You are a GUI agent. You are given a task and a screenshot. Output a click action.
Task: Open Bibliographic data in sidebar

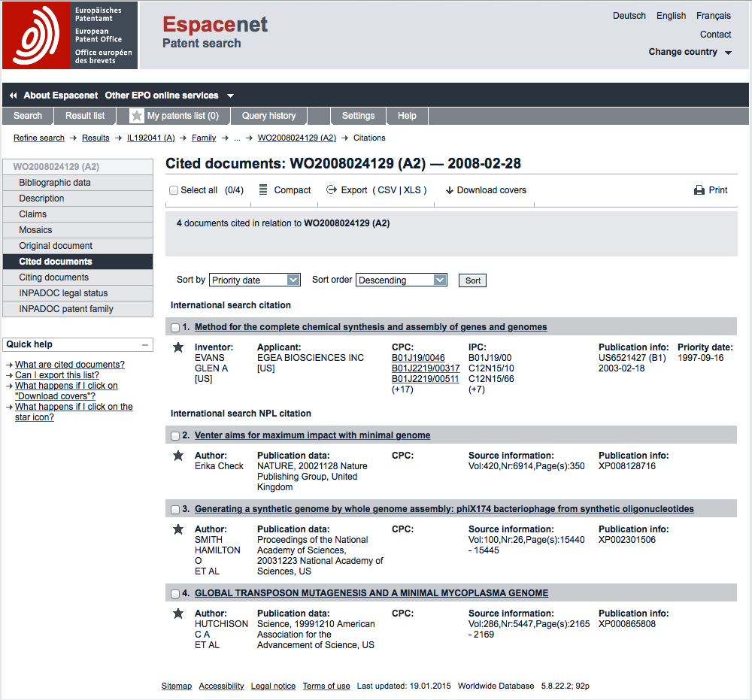click(x=77, y=183)
